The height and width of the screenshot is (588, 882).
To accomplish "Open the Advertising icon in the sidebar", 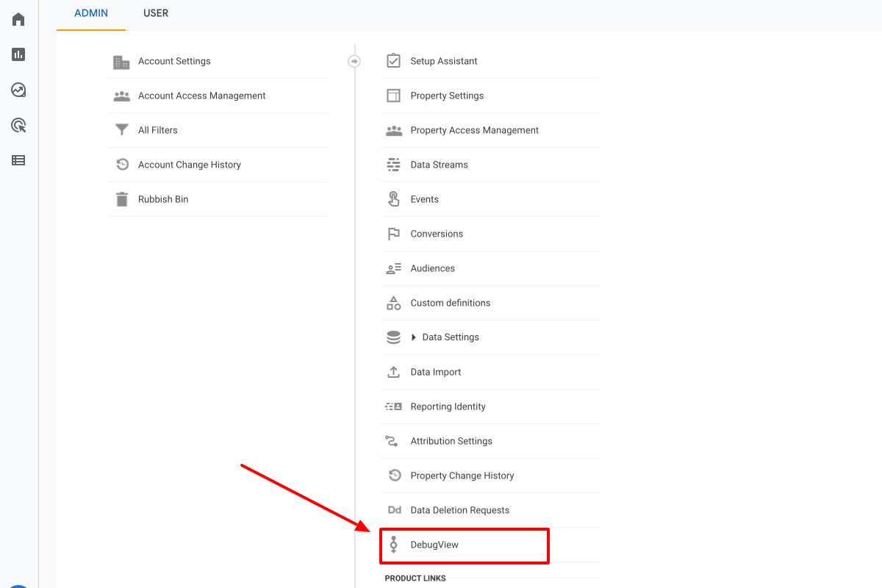I will (18, 125).
